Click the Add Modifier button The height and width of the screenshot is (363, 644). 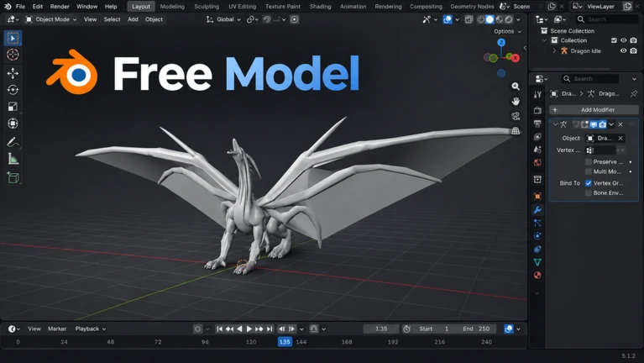[594, 110]
